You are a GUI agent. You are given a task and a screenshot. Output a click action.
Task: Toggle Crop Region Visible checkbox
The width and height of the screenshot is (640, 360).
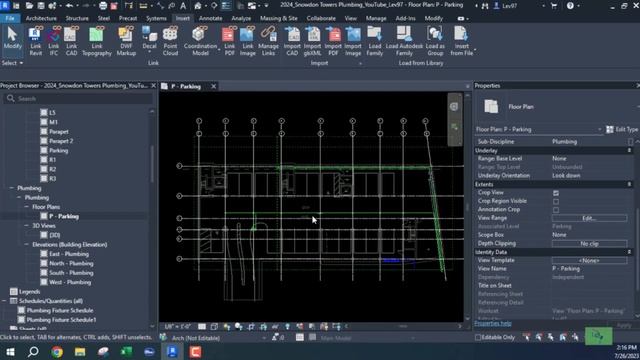point(556,201)
